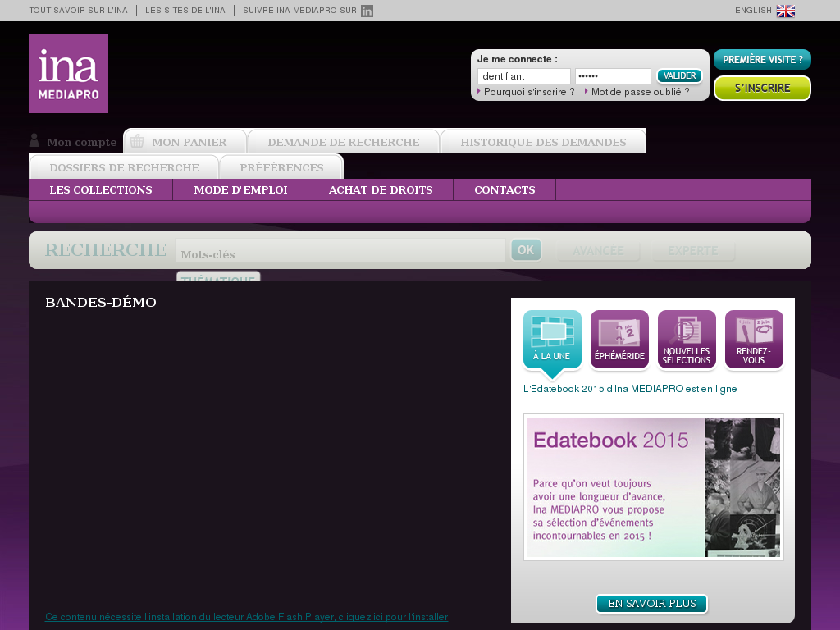Click Suivre Ina Mediapro sur text
The image size is (840, 630).
point(299,10)
